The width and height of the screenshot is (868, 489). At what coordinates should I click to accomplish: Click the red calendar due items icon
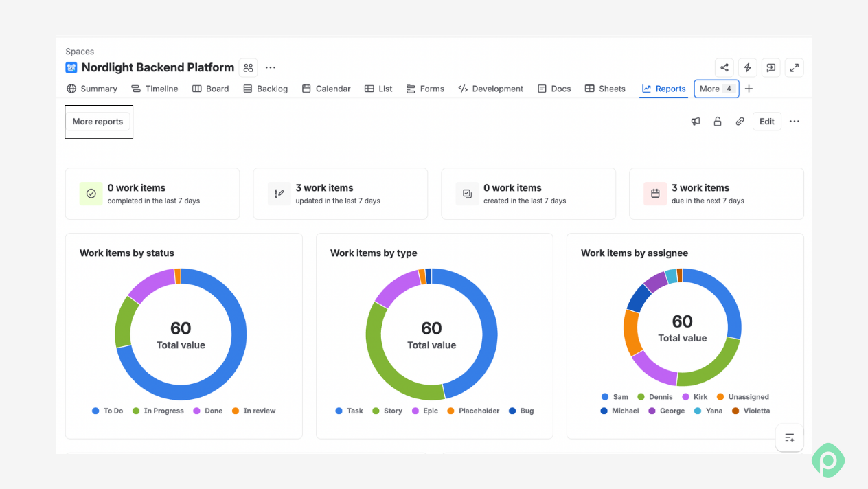[x=655, y=194]
